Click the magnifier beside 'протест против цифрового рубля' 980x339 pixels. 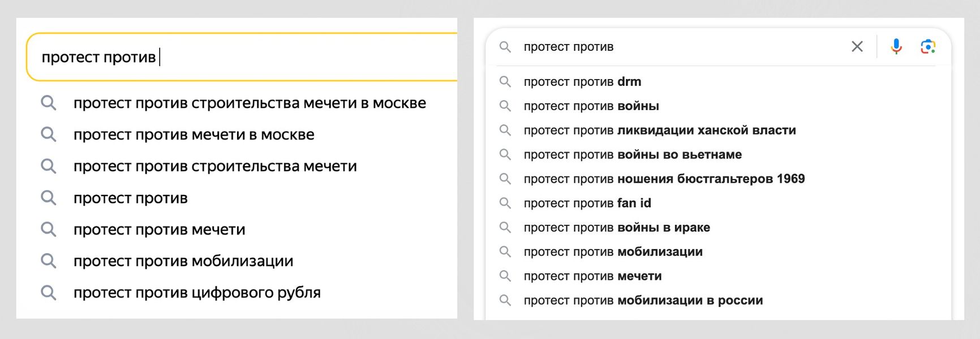[x=49, y=293]
